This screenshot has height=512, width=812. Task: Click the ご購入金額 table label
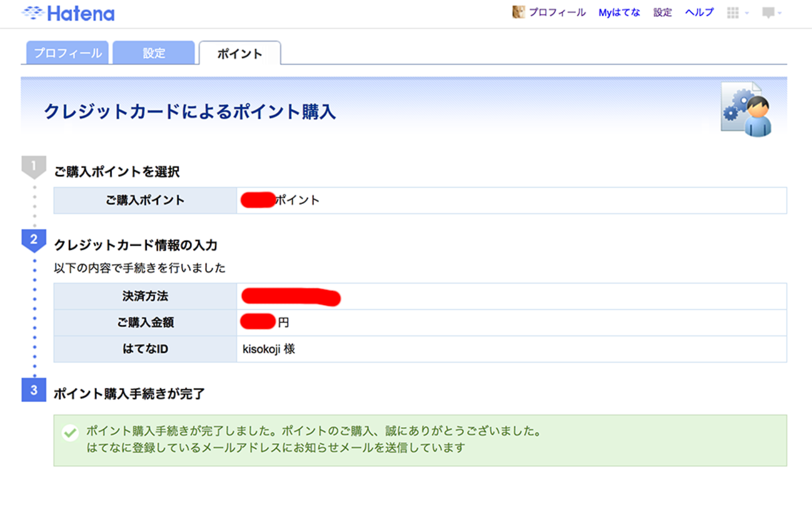145,323
